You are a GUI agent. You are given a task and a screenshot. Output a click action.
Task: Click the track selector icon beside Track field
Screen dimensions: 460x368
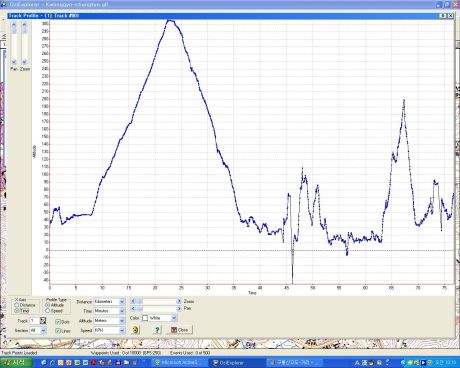[43, 321]
